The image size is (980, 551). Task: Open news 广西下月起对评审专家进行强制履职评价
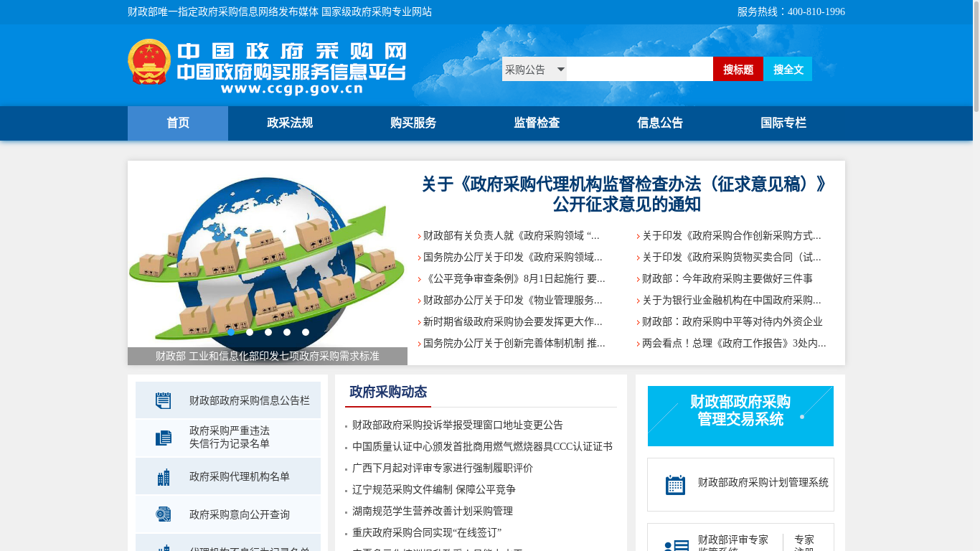443,468
